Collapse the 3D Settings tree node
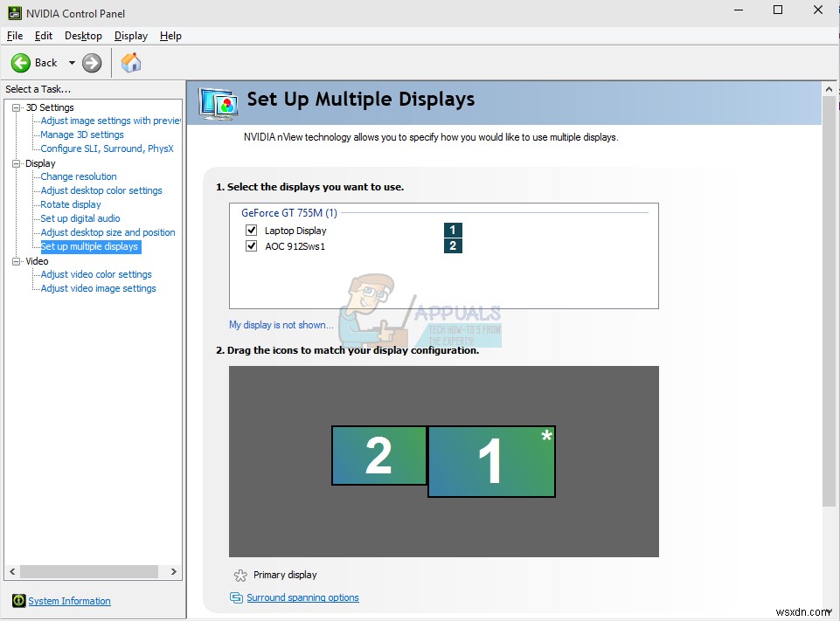The height and width of the screenshot is (621, 840). (x=16, y=107)
